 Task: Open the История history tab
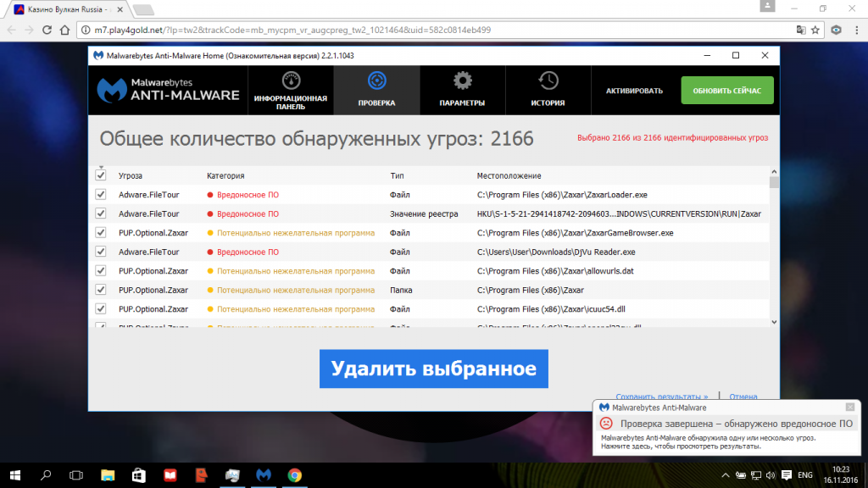(548, 90)
